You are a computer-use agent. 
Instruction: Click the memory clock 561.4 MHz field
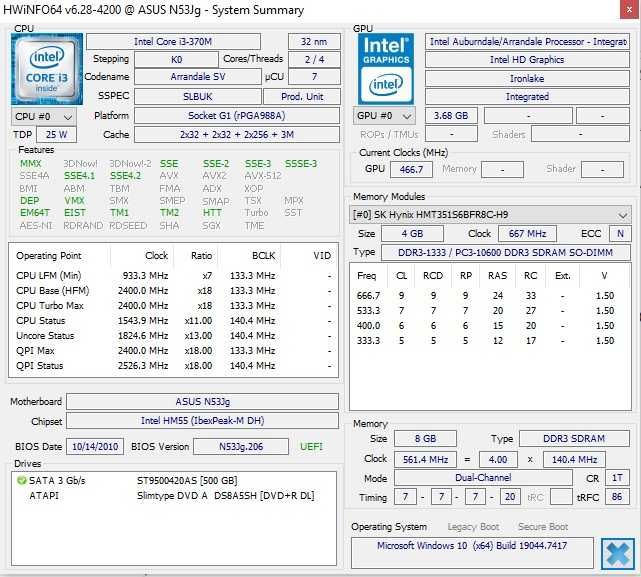pos(425,460)
